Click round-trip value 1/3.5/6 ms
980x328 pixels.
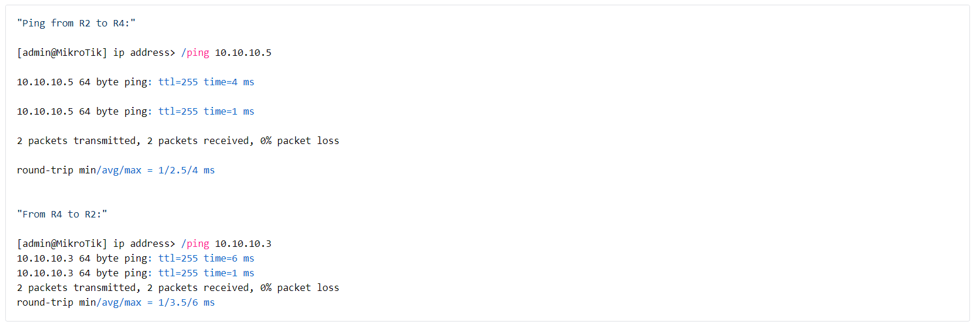[x=186, y=302]
